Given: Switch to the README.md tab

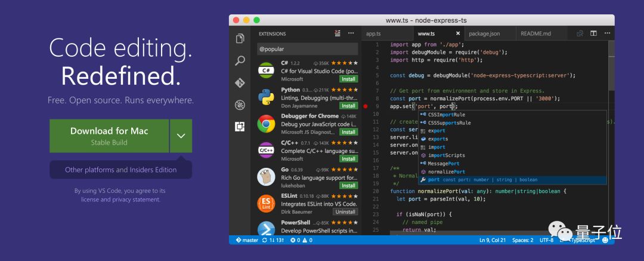Looking at the screenshot, I should point(541,34).
